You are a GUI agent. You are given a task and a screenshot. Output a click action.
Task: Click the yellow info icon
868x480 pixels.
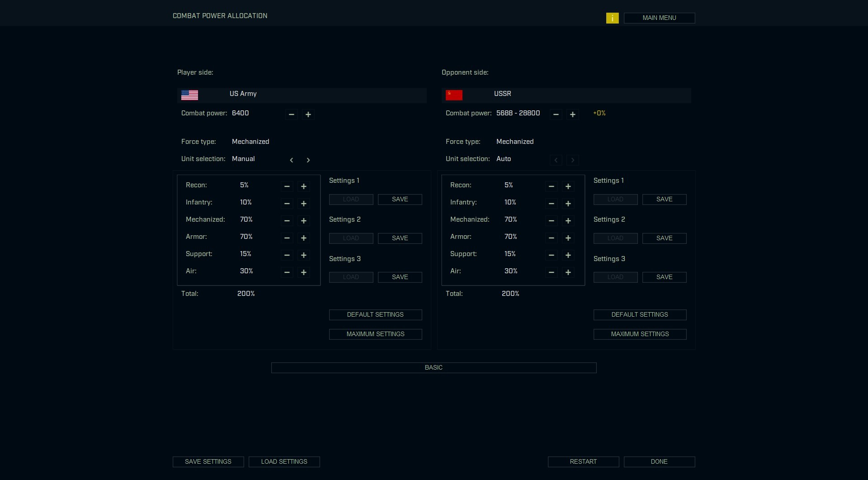(x=612, y=18)
